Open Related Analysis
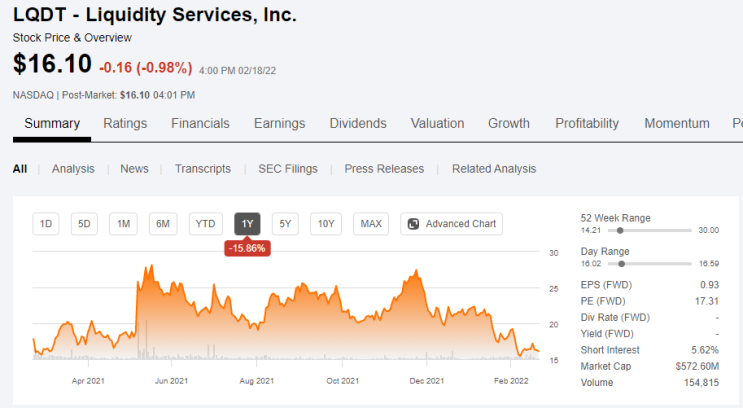The image size is (743, 408). click(494, 169)
